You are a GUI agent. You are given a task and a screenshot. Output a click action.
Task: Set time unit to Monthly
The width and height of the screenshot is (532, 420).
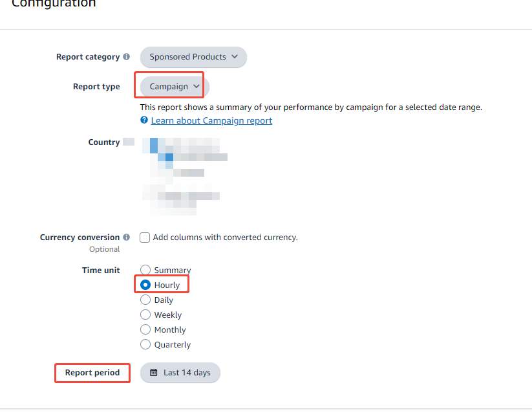145,329
